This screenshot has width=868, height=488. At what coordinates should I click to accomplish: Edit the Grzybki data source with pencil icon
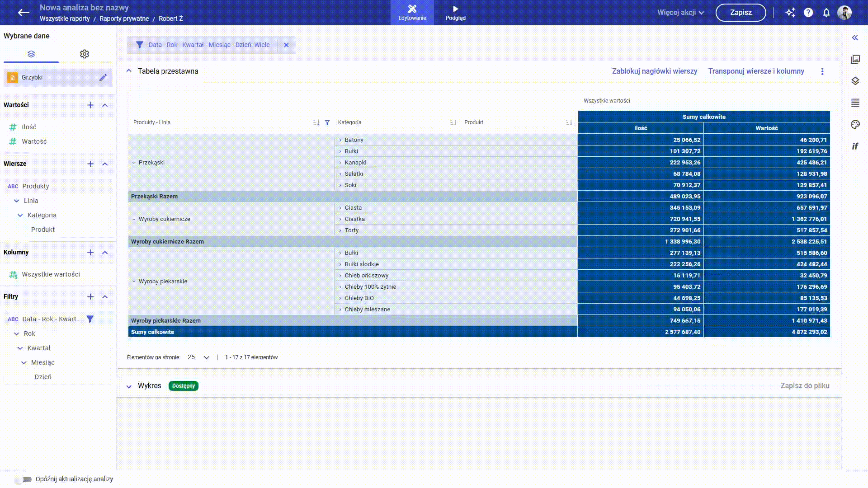[x=103, y=78]
